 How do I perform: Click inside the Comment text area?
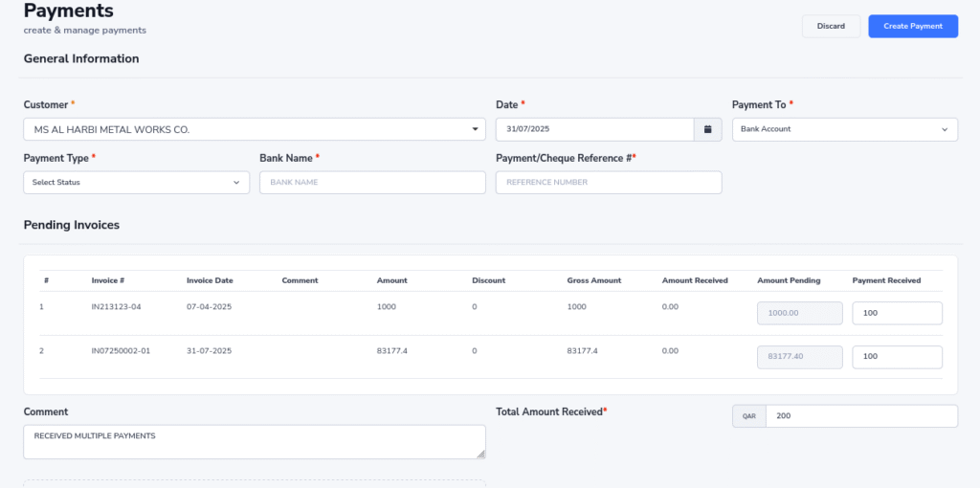[254, 442]
